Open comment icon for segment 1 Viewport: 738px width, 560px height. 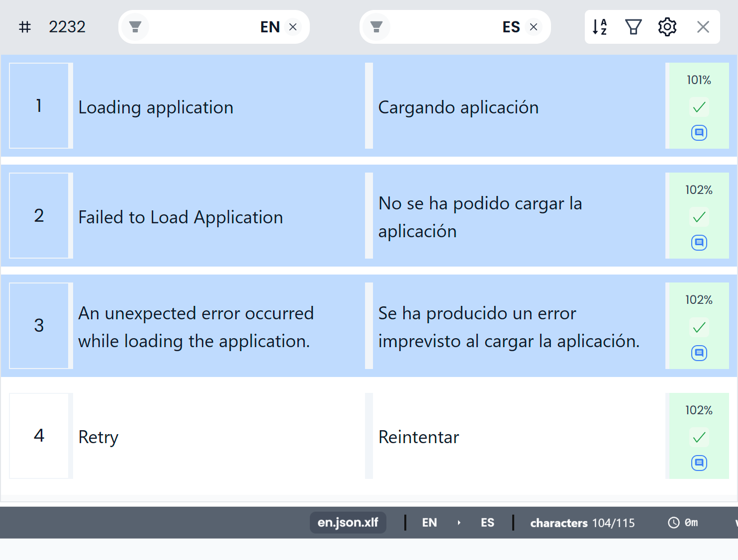pos(699,133)
